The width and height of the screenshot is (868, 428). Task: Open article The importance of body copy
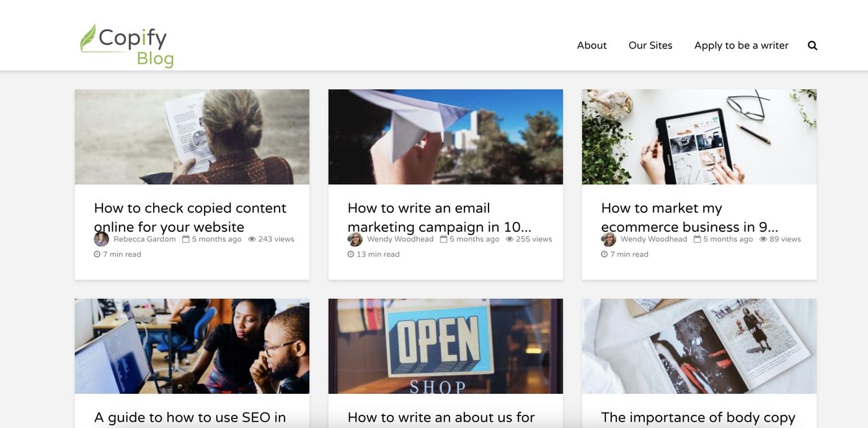coord(698,417)
